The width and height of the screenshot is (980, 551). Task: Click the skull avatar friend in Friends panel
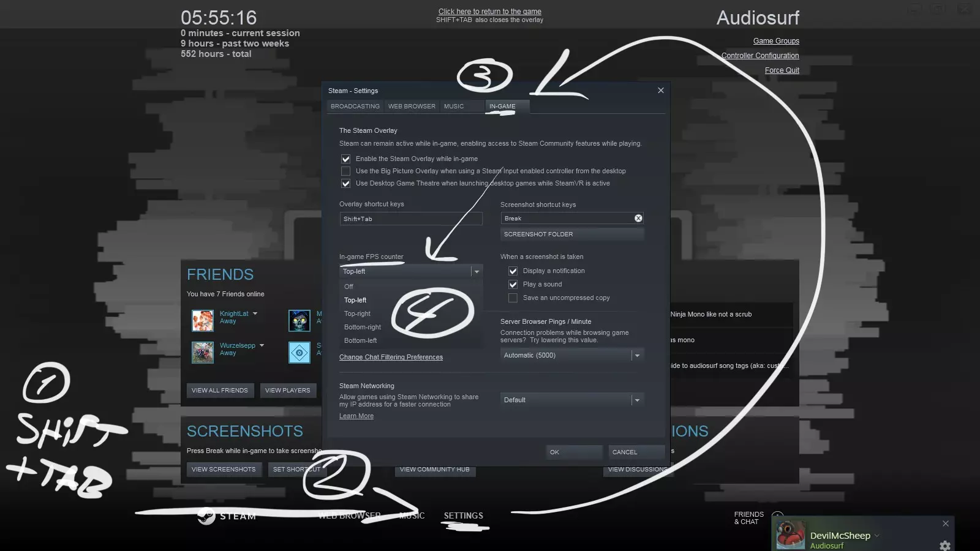(300, 320)
